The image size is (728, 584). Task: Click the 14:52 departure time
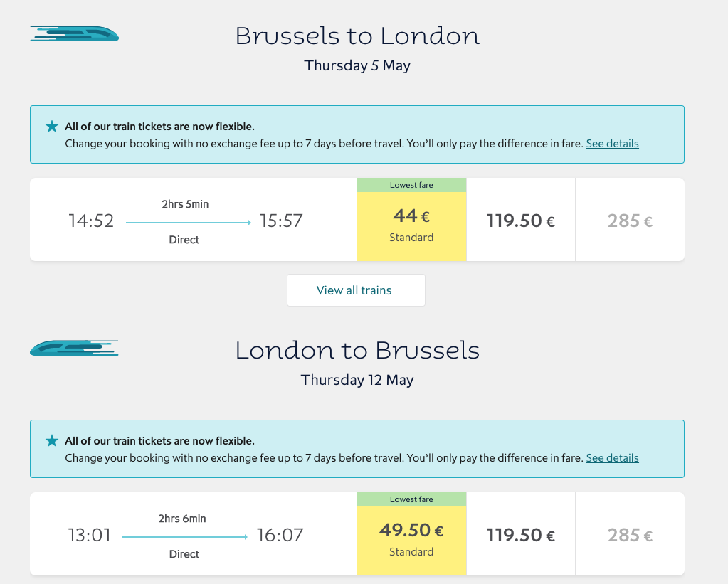(x=91, y=221)
